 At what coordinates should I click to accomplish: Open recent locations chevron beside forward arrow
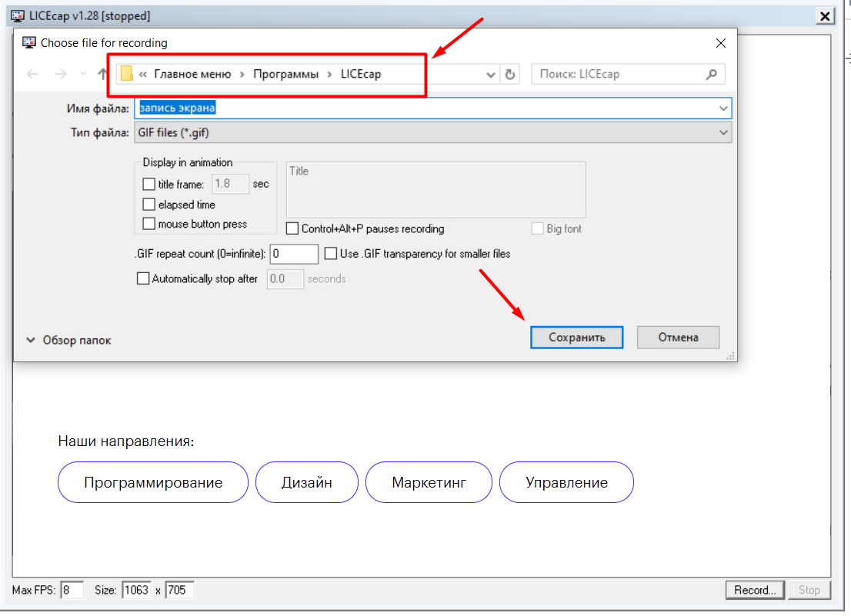click(83, 75)
